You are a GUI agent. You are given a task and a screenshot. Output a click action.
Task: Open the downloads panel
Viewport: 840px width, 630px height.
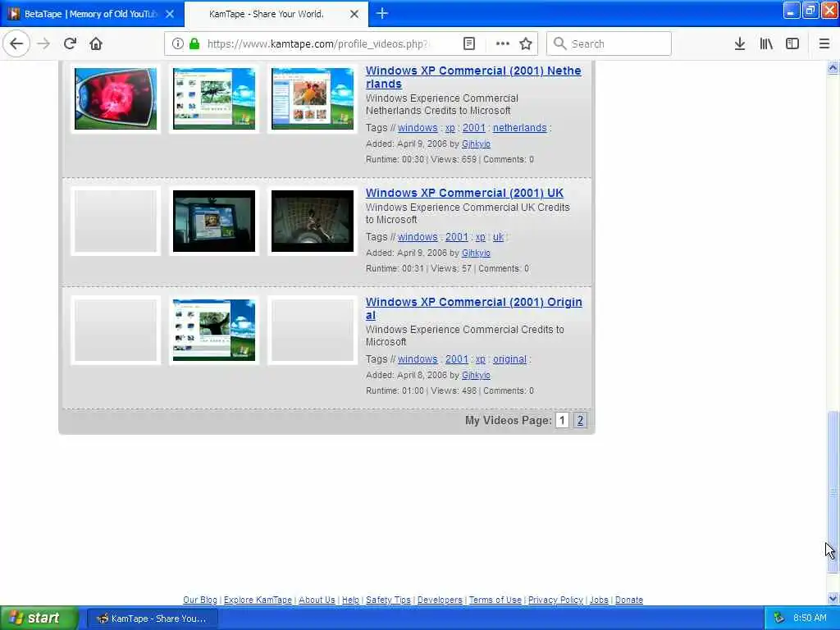[x=739, y=43]
